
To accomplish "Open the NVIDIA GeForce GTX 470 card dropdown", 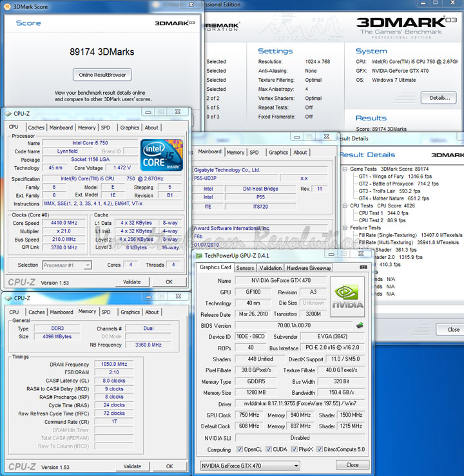I will coord(249,466).
